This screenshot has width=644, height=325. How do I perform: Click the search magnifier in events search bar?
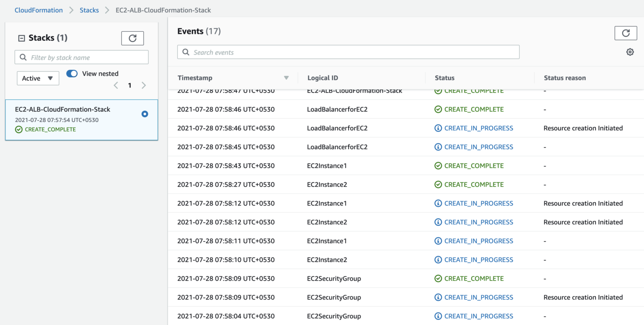pos(186,52)
